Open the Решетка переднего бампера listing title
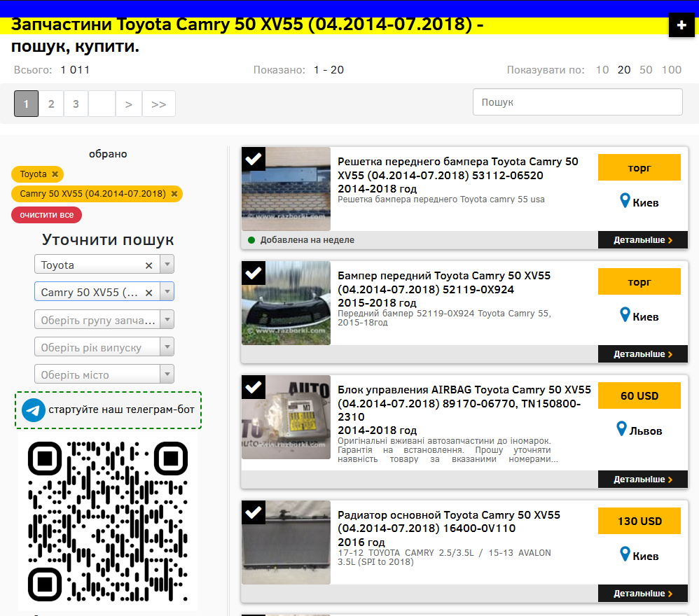This screenshot has width=699, height=616. click(458, 175)
